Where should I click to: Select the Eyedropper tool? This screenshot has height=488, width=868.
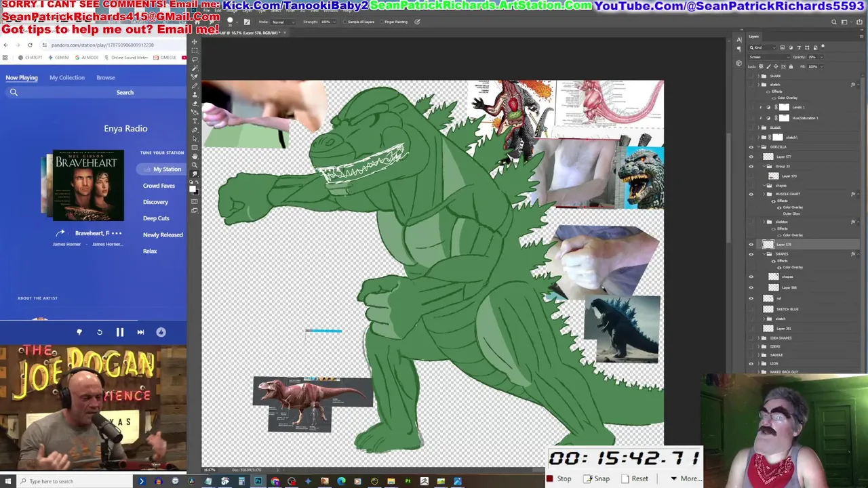click(195, 77)
